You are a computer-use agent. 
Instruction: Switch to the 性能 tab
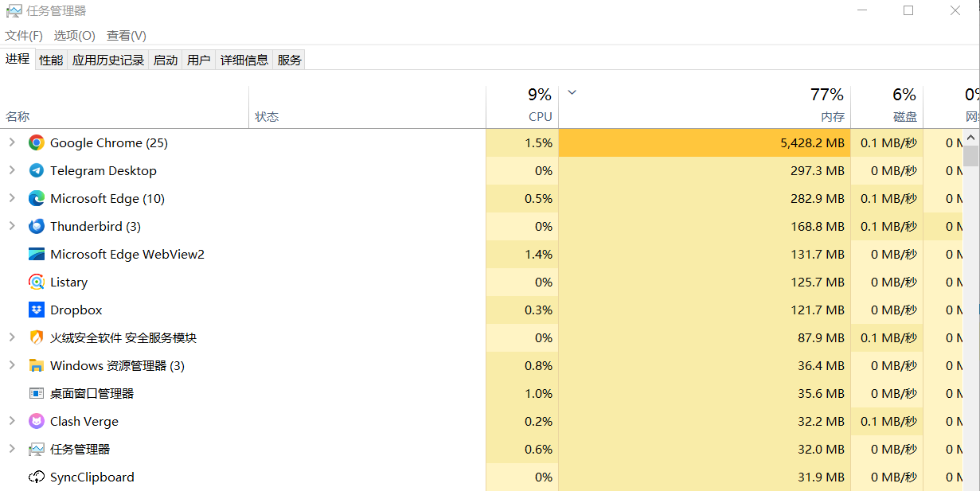tap(51, 60)
